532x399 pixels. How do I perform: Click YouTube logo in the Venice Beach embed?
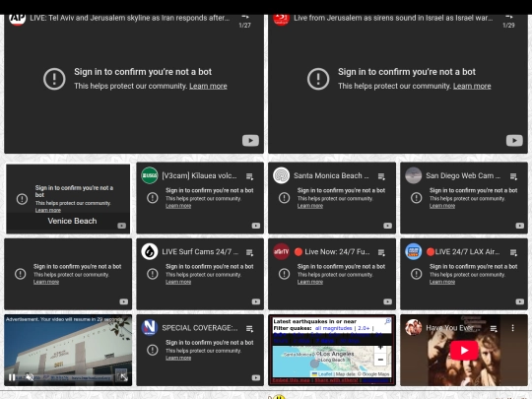pyautogui.click(x=122, y=226)
